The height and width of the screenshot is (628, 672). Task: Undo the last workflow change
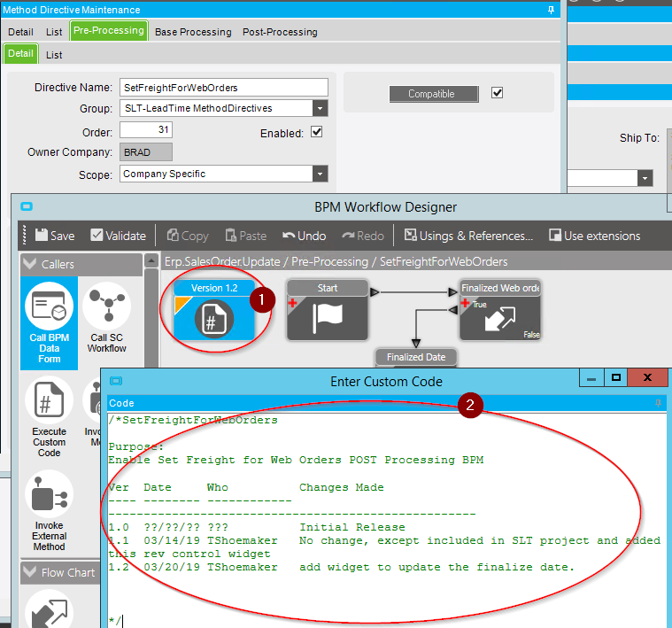pos(305,236)
